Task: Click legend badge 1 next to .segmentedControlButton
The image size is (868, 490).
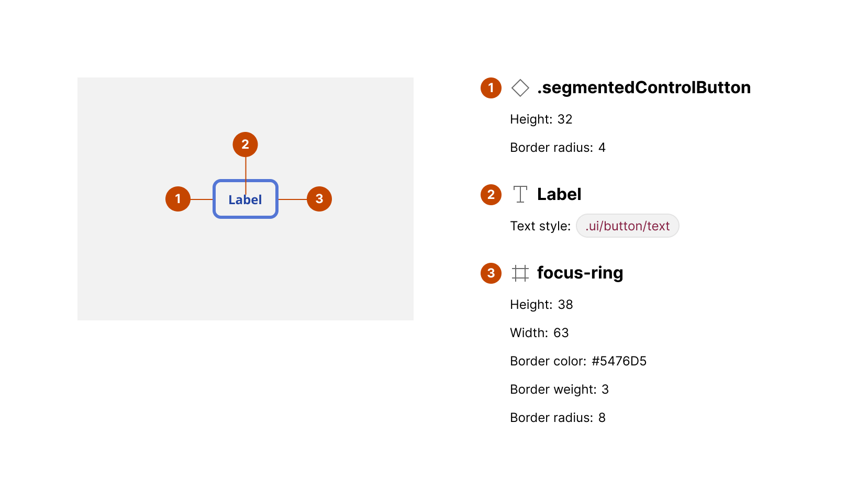Action: point(491,88)
